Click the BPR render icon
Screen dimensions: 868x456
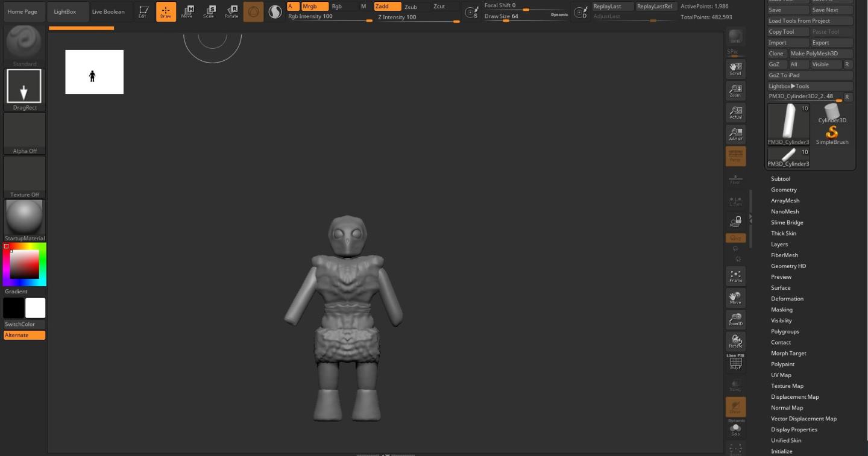(x=735, y=36)
